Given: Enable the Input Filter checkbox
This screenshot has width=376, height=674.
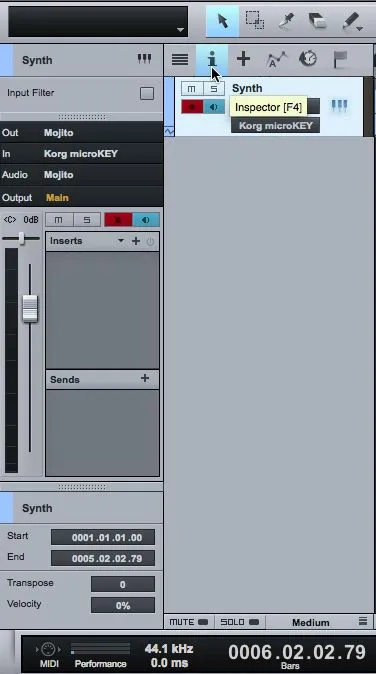Looking at the screenshot, I should click(147, 93).
